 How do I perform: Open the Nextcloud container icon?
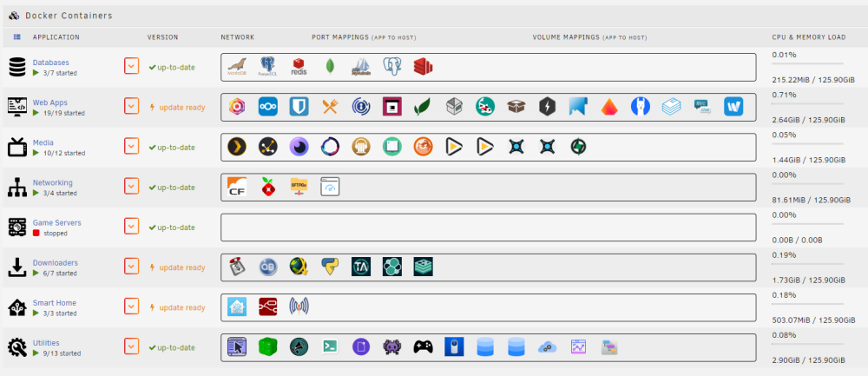click(268, 107)
